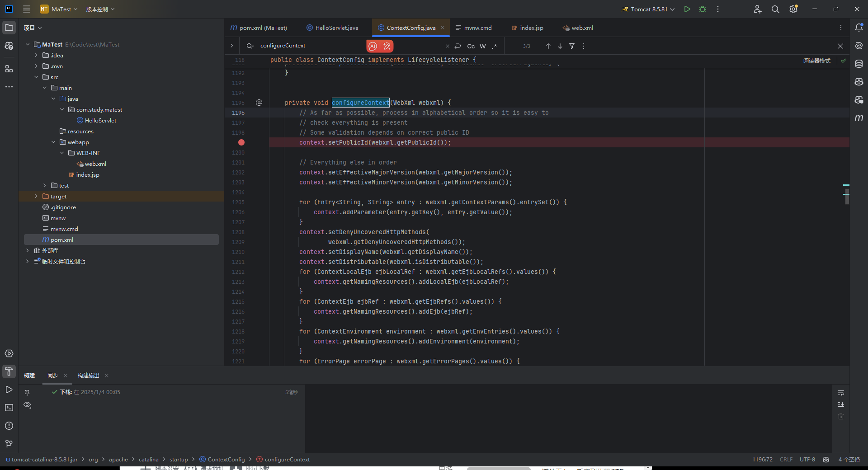This screenshot has width=868, height=470.
Task: Open cursor position 1196:72 go-to-line
Action: click(x=762, y=459)
